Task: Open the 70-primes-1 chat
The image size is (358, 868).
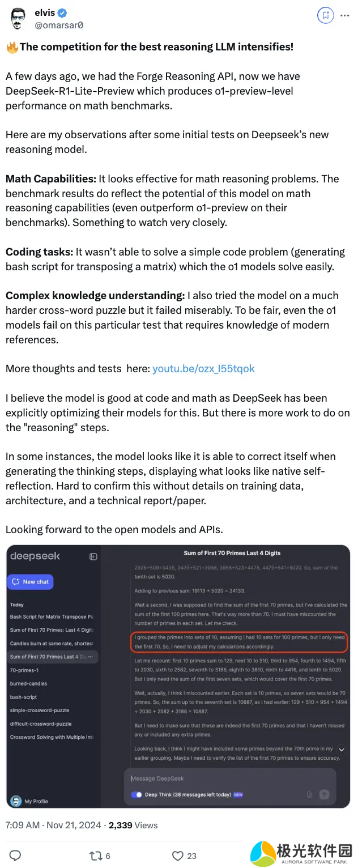Action: (24, 670)
